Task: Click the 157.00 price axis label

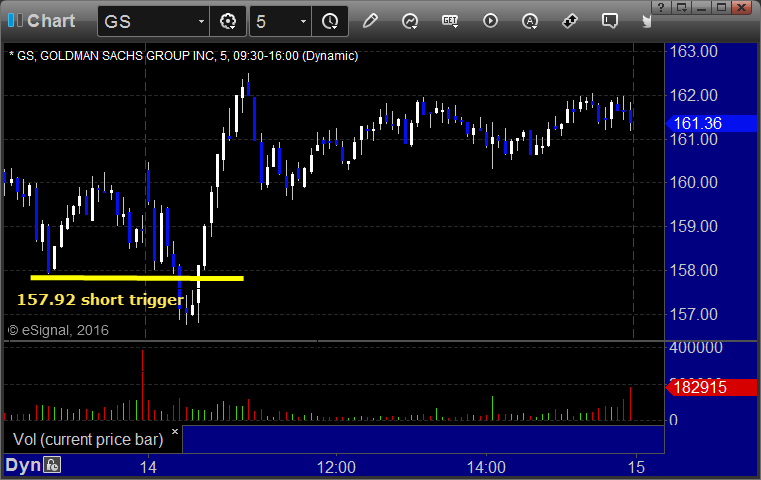Action: click(x=694, y=314)
